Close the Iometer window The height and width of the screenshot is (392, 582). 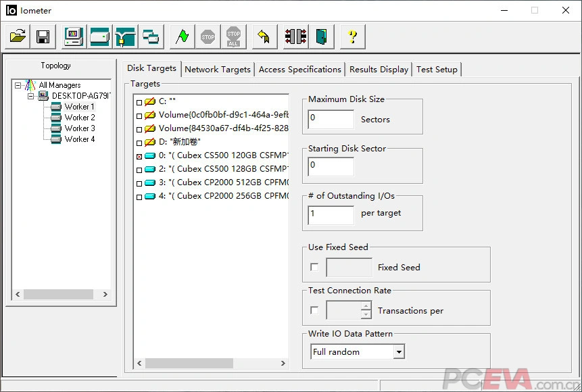565,10
